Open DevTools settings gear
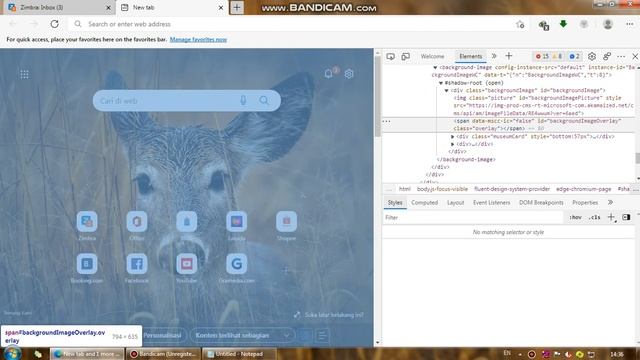The image size is (640, 360). 592,56
